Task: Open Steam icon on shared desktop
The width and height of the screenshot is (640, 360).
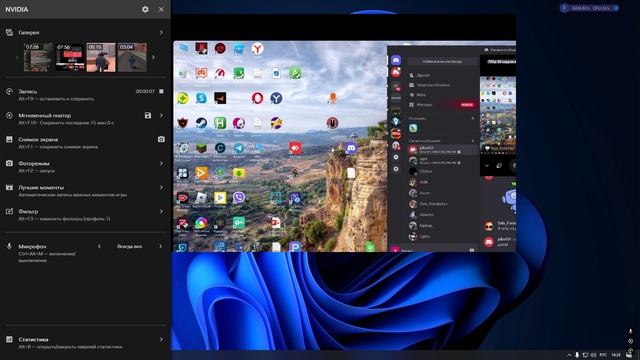Action: (x=201, y=123)
